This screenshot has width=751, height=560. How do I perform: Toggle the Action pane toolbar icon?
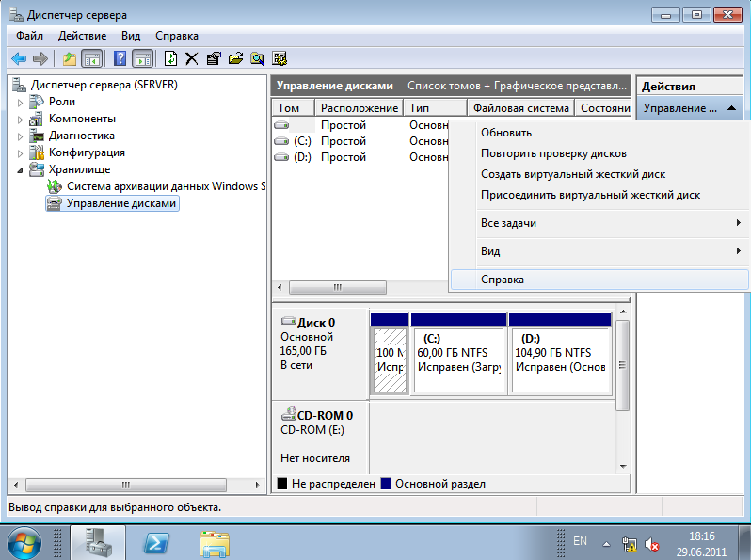(143, 59)
